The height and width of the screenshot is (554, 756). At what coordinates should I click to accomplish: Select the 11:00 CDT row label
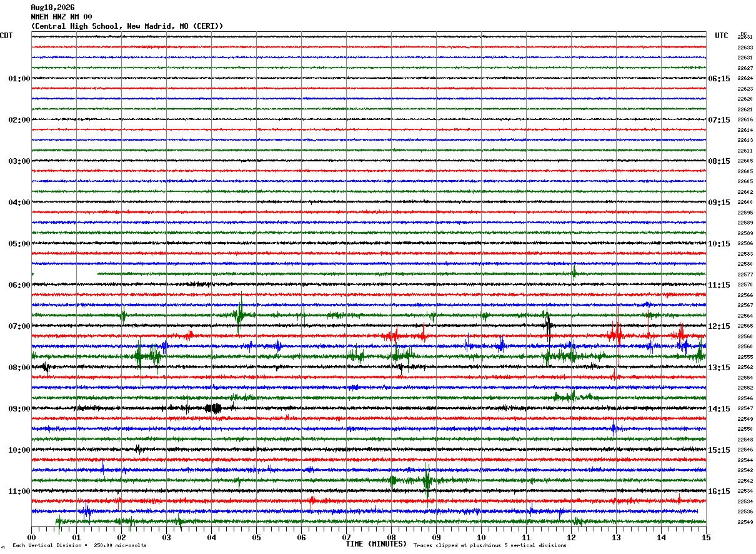(19, 491)
